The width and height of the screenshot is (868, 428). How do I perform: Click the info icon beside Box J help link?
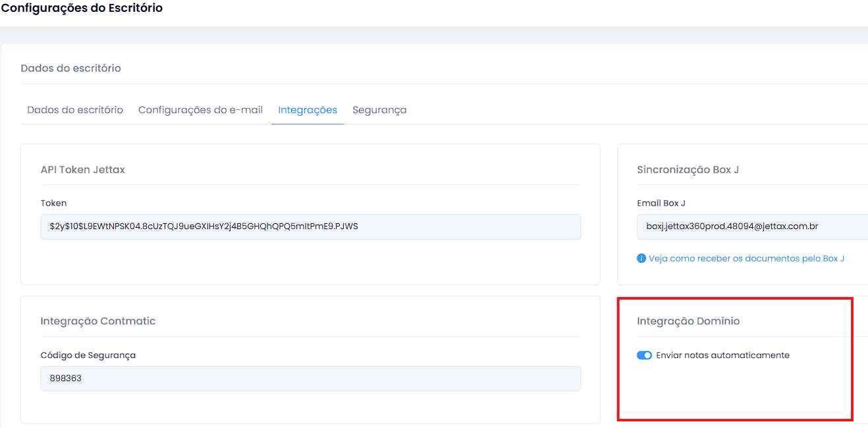pyautogui.click(x=641, y=259)
